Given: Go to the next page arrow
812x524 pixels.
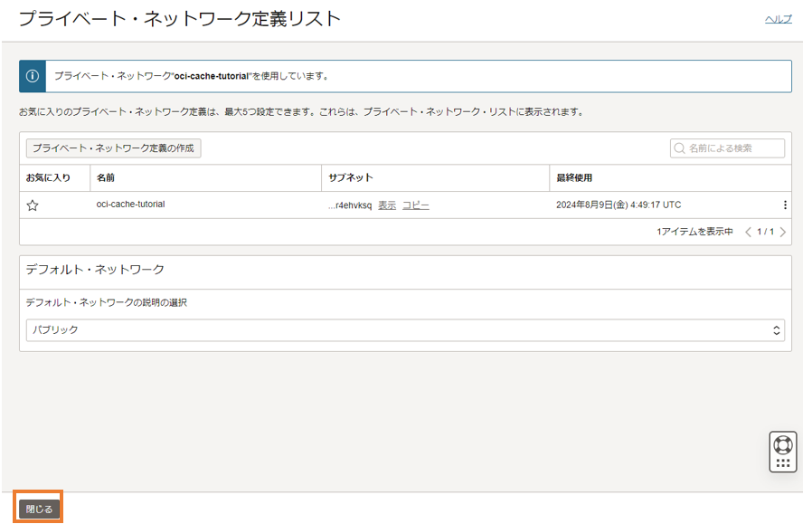Looking at the screenshot, I should 782,232.
